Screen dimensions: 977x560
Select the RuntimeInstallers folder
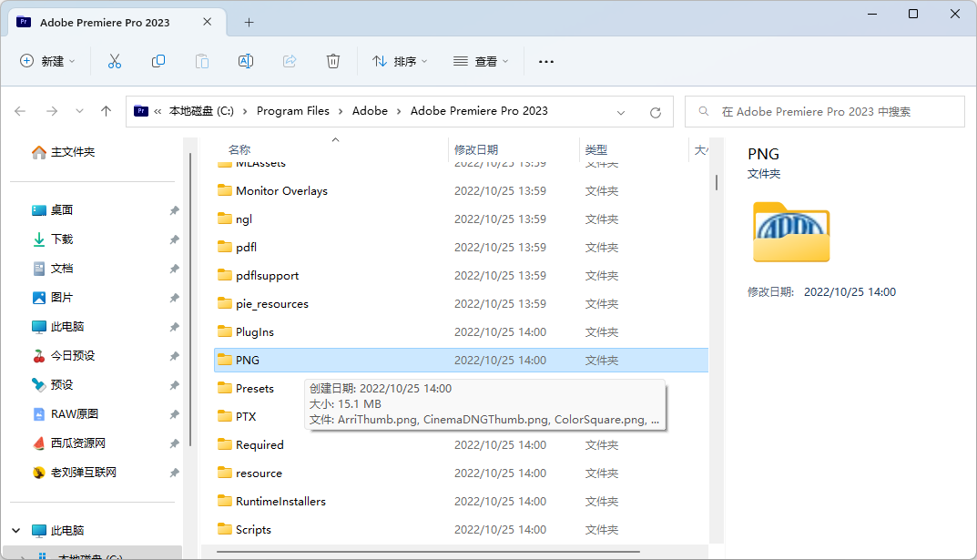click(x=461, y=502)
